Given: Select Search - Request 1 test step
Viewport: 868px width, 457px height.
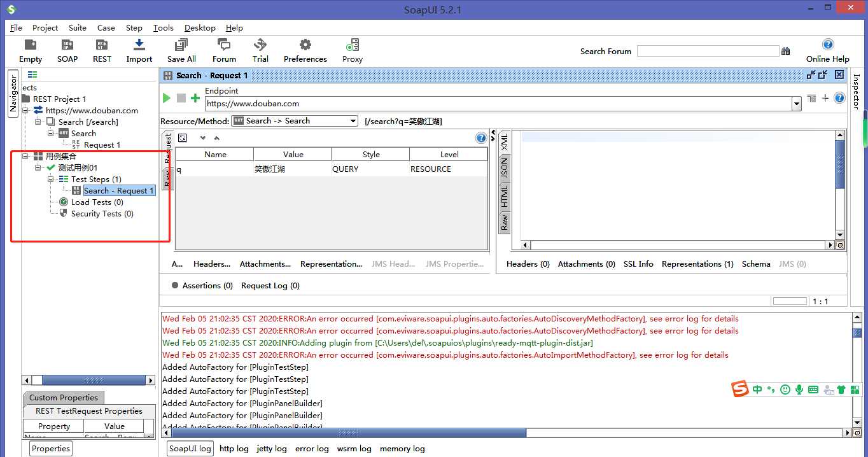Looking at the screenshot, I should [118, 191].
